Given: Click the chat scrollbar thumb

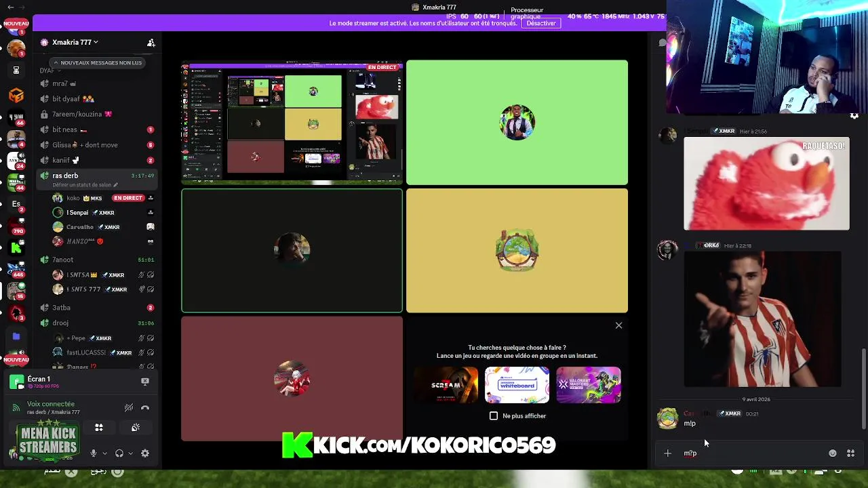Looking at the screenshot, I should click(863, 389).
